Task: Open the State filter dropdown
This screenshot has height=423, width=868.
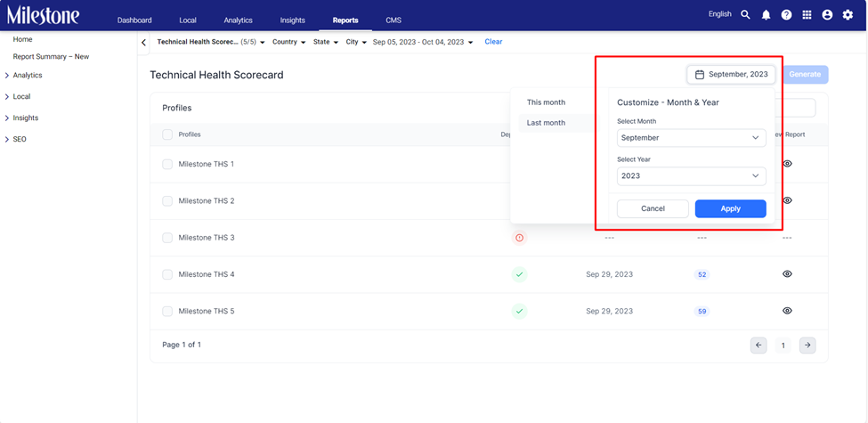Action: tap(326, 42)
